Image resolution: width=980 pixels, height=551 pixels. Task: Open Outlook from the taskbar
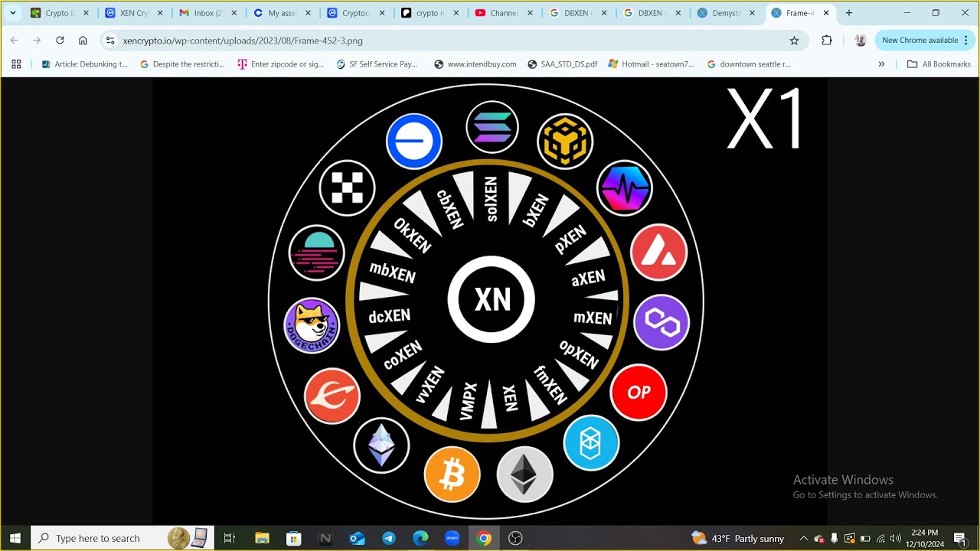coord(357,538)
